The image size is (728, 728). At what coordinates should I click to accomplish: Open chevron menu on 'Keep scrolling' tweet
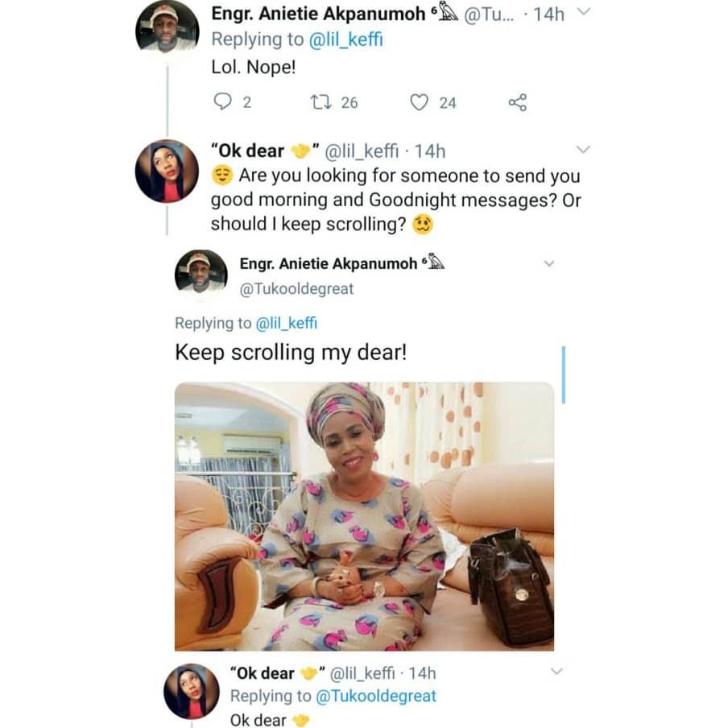point(549,263)
